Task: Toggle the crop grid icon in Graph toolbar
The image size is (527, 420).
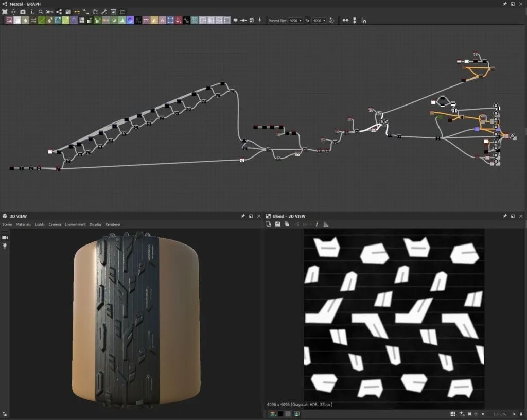Action: pos(122,12)
